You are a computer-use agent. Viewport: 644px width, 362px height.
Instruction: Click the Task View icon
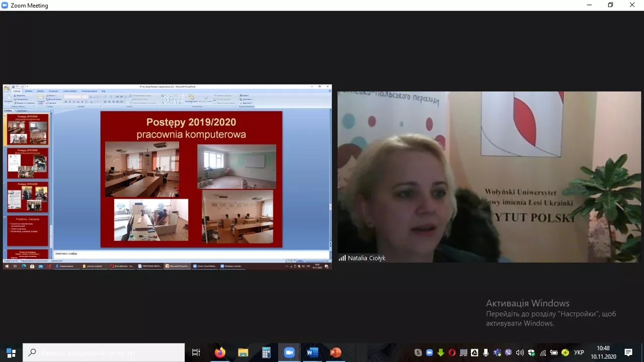196,352
